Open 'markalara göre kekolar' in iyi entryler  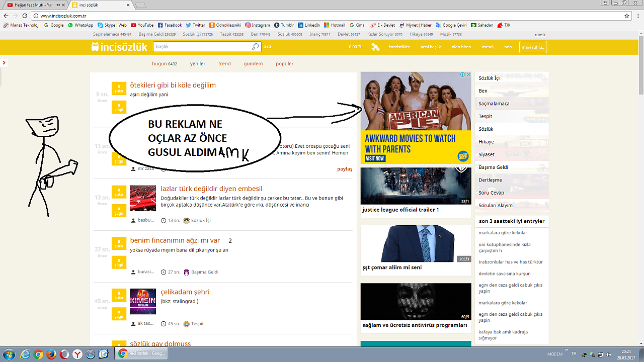pyautogui.click(x=503, y=233)
